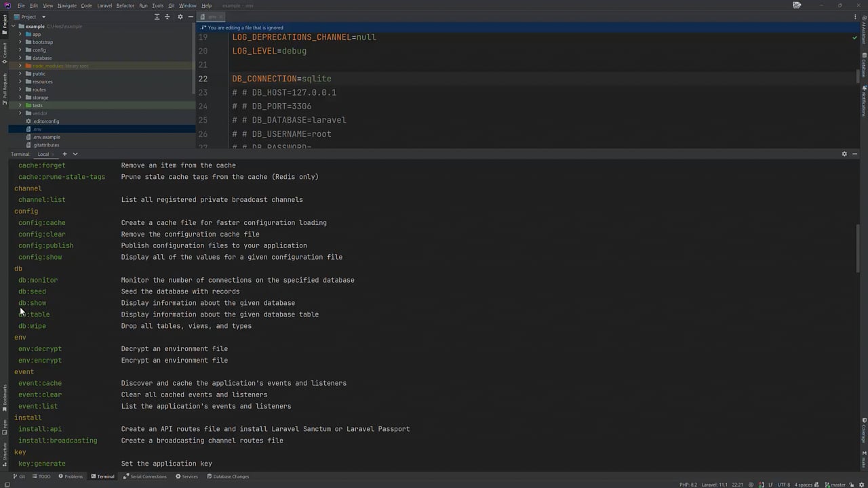Expand the database folder
This screenshot has height=488, width=868.
point(20,58)
